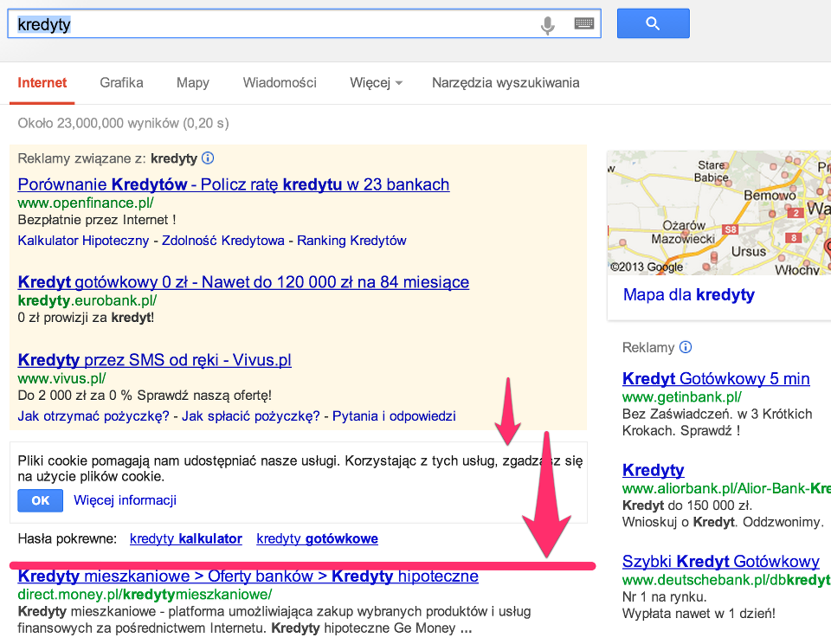Go to the Wiadomości tab
831x644 pixels.
point(280,83)
